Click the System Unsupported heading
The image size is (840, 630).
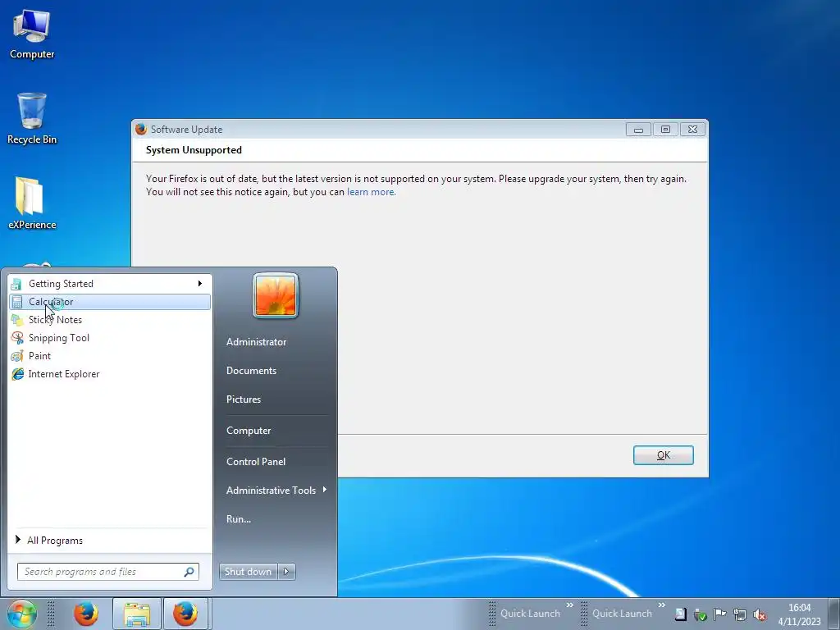click(194, 150)
